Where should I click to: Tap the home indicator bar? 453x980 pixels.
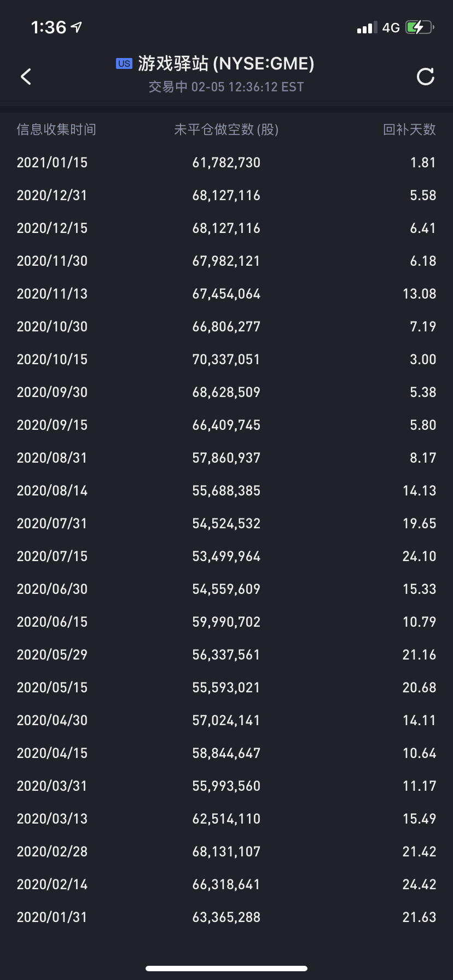pyautogui.click(x=226, y=969)
